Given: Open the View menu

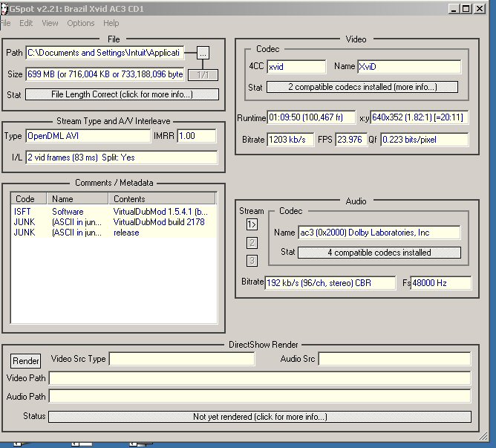Looking at the screenshot, I should click(x=50, y=23).
